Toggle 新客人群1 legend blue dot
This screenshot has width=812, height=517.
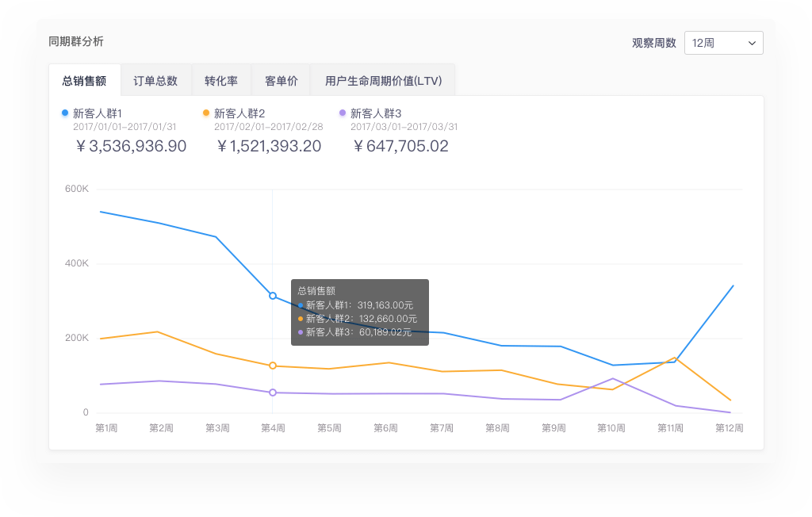[x=64, y=113]
